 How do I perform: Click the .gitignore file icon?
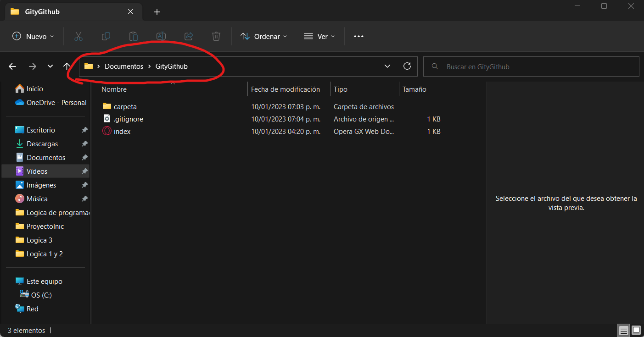(x=107, y=119)
